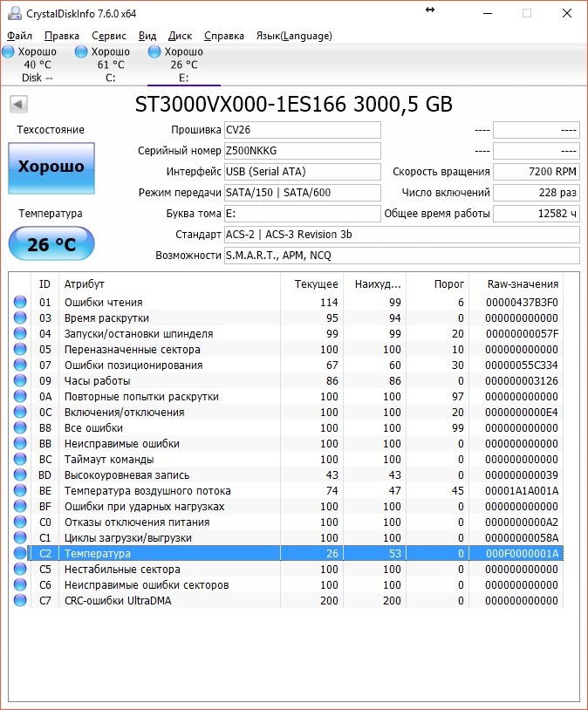The width and height of the screenshot is (588, 710).
Task: Select the Переназначенные сектора attribute row
Action: click(x=286, y=349)
